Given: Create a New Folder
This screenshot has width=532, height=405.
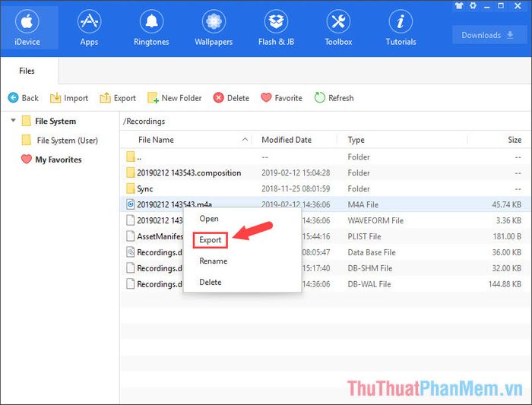Looking at the screenshot, I should point(174,98).
